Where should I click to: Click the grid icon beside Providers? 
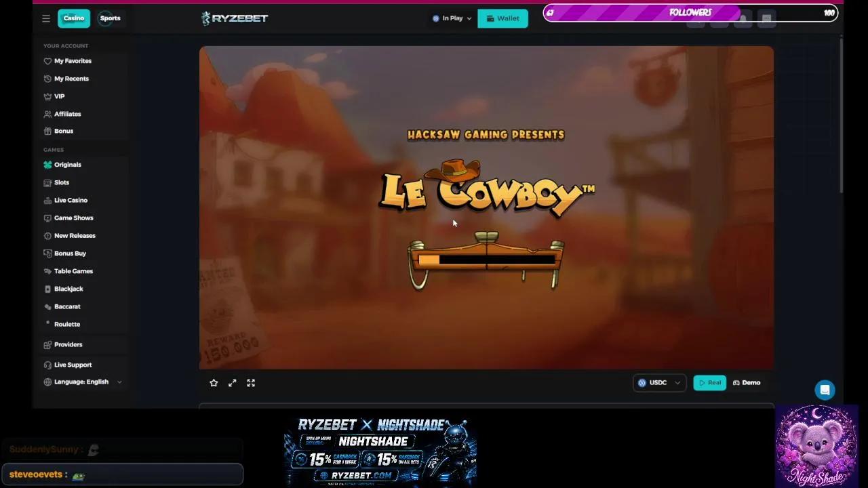[x=47, y=344]
